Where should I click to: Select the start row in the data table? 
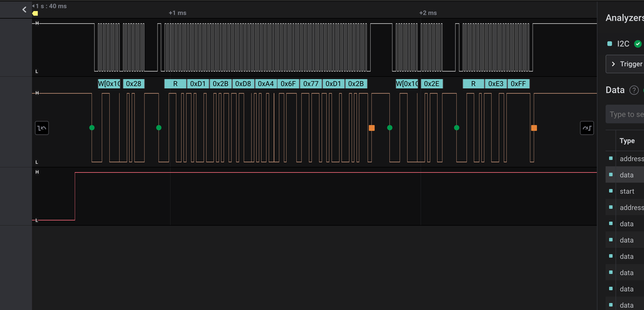pos(625,191)
